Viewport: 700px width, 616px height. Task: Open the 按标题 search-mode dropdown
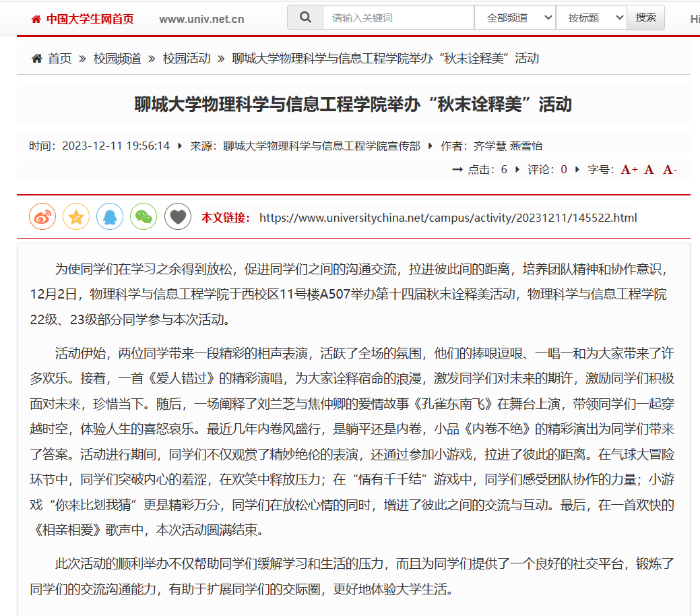click(x=590, y=17)
